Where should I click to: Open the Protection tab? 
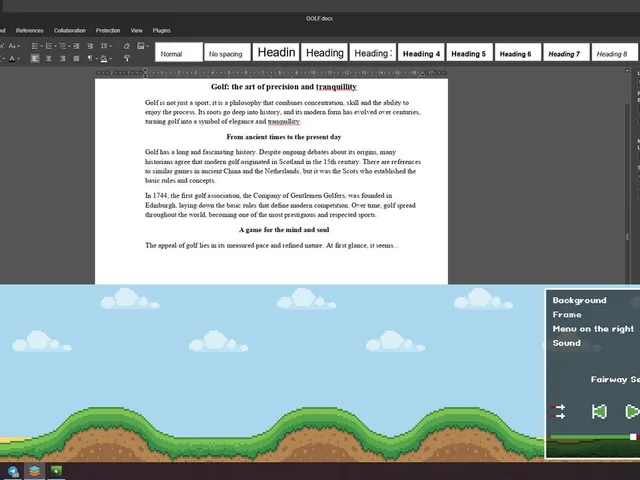pyautogui.click(x=108, y=31)
